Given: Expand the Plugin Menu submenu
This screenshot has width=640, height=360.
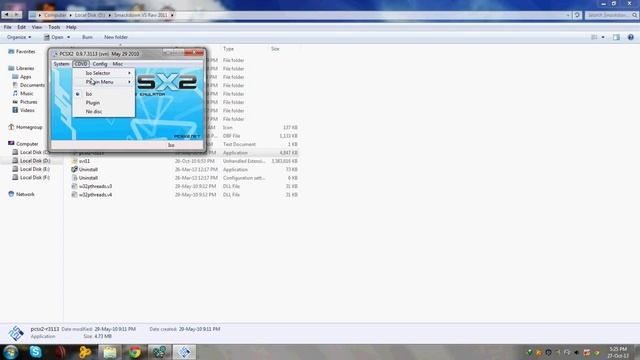Looking at the screenshot, I should 104,82.
